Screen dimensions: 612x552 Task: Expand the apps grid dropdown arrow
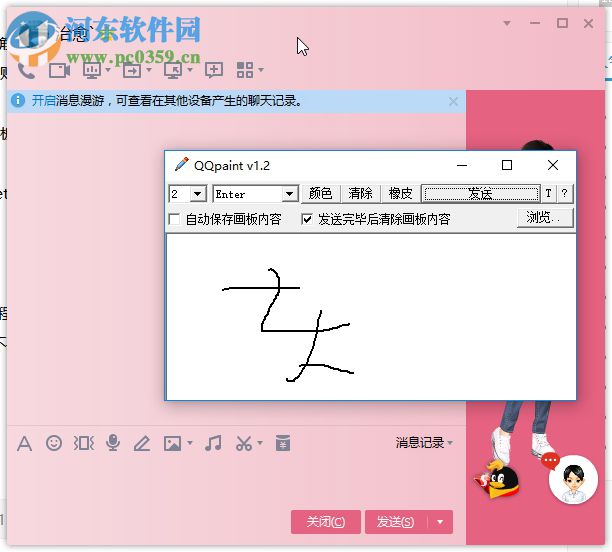[261, 70]
